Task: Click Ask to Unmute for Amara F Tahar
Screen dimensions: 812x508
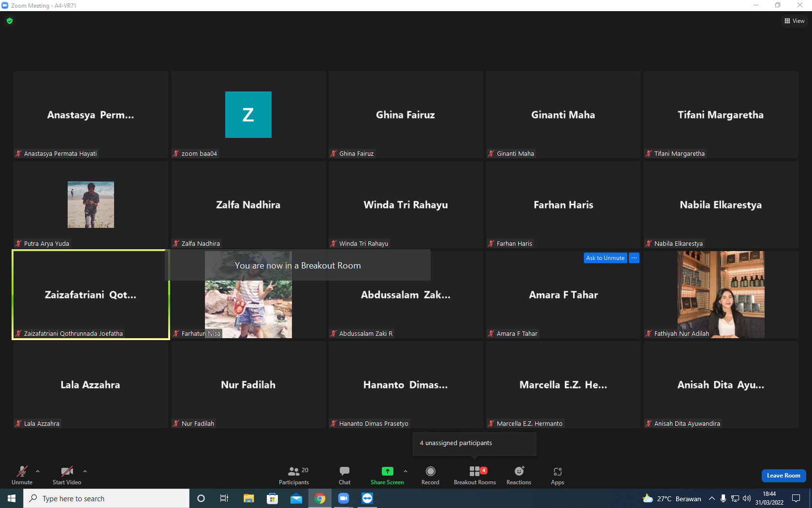Action: (605, 258)
